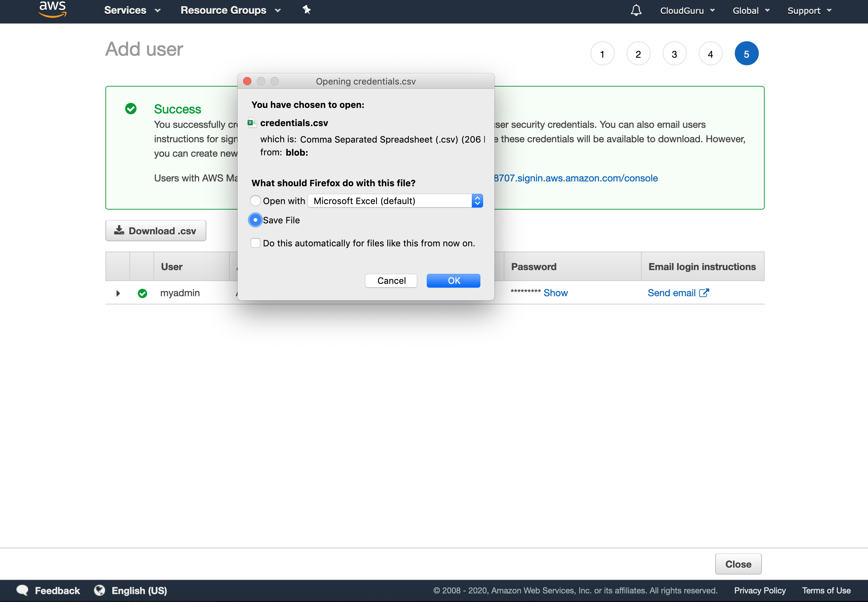868x602 pixels.
Task: Click the Download .csv icon button
Action: click(119, 230)
